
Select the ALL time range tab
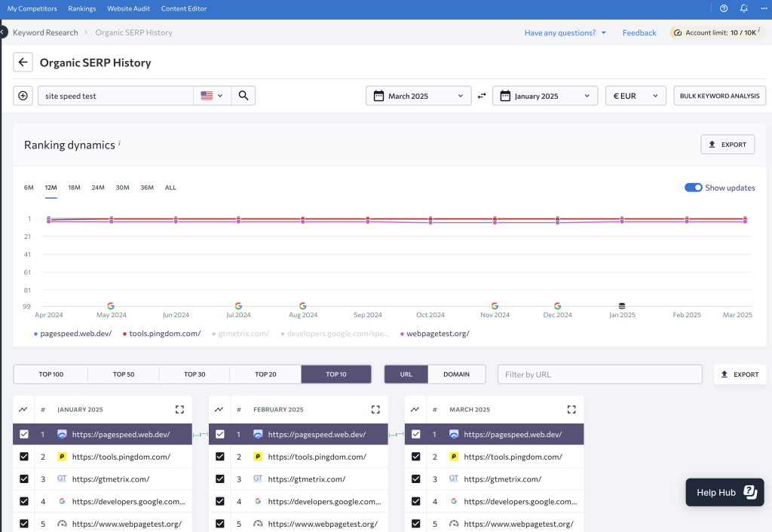tap(170, 188)
